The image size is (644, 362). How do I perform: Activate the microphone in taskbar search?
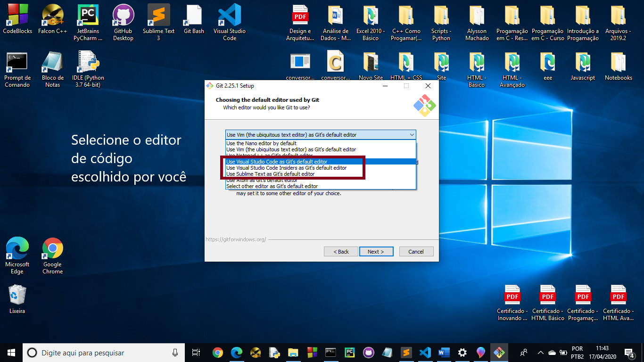pyautogui.click(x=175, y=353)
